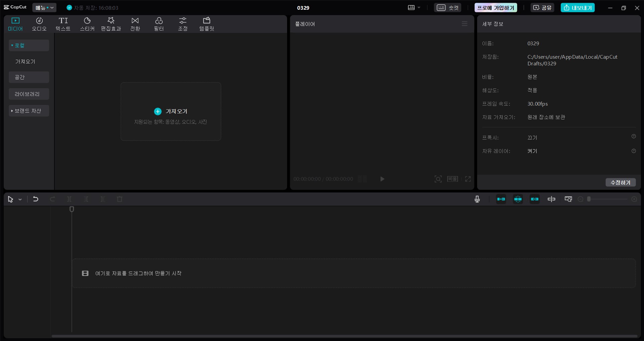
Task: Click the player focus/scope icon
Action: coord(438,179)
